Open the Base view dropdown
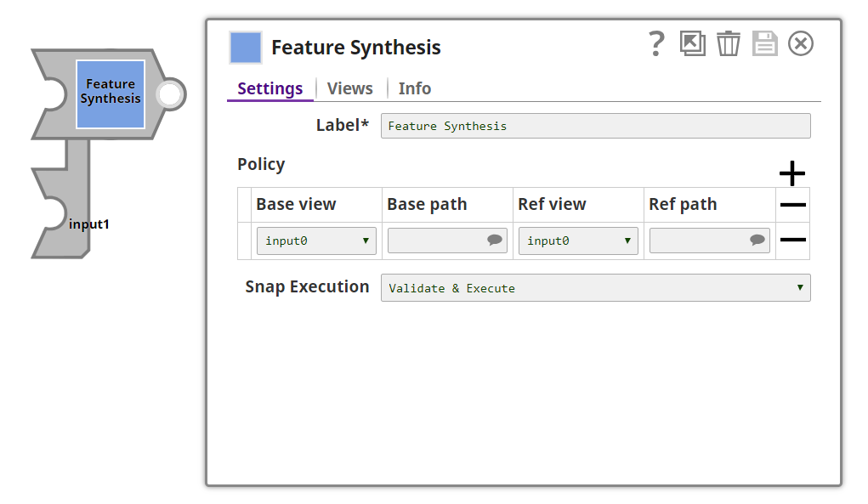Screen dimensions: 868x504 [315, 241]
